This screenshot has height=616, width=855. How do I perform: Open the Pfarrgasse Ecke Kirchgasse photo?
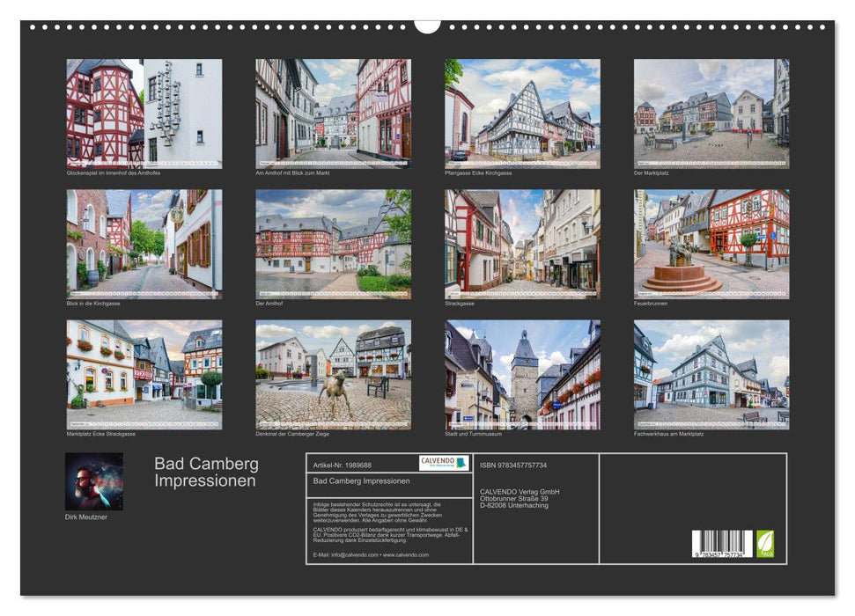point(522,114)
